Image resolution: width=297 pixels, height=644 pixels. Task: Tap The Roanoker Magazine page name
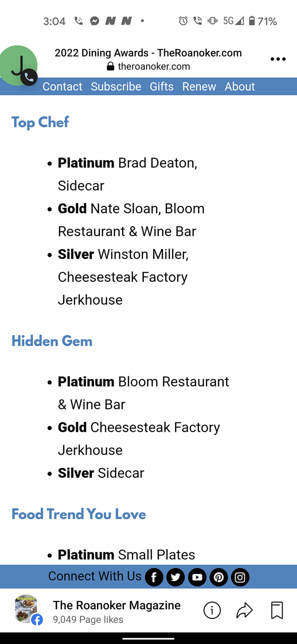pyautogui.click(x=116, y=605)
